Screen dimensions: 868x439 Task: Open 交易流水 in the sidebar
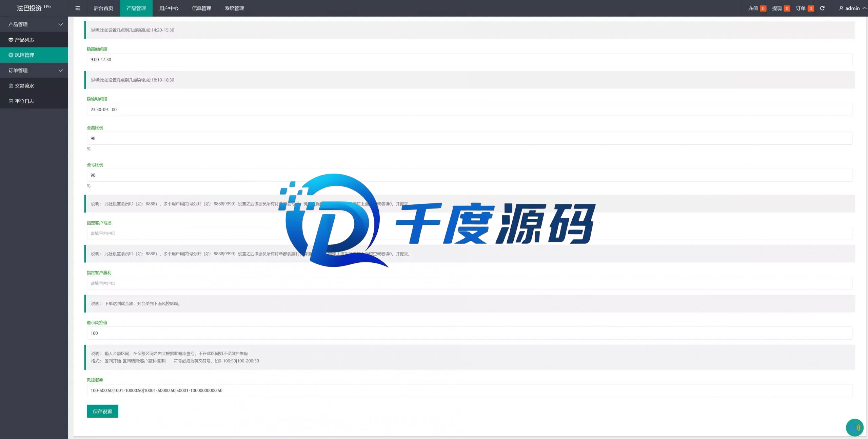(x=34, y=86)
